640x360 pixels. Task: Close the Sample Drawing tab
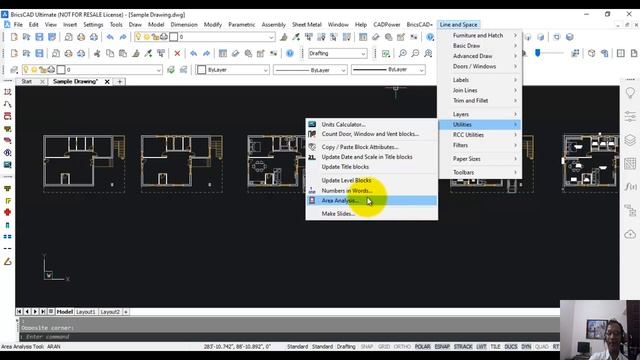point(107,82)
